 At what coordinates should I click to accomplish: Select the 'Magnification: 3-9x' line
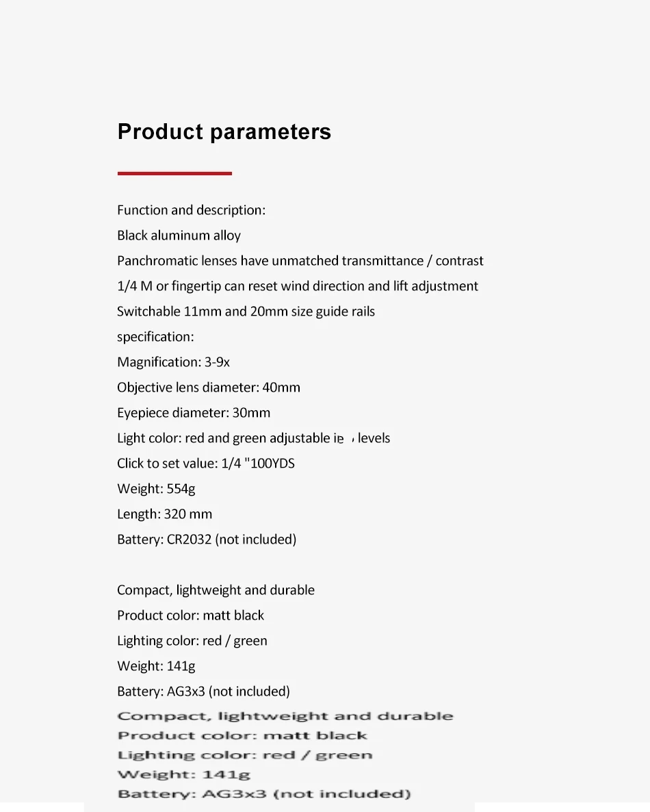click(x=173, y=362)
